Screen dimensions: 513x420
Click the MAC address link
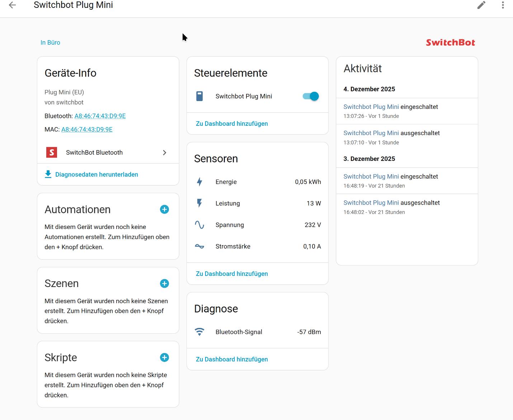(87, 130)
